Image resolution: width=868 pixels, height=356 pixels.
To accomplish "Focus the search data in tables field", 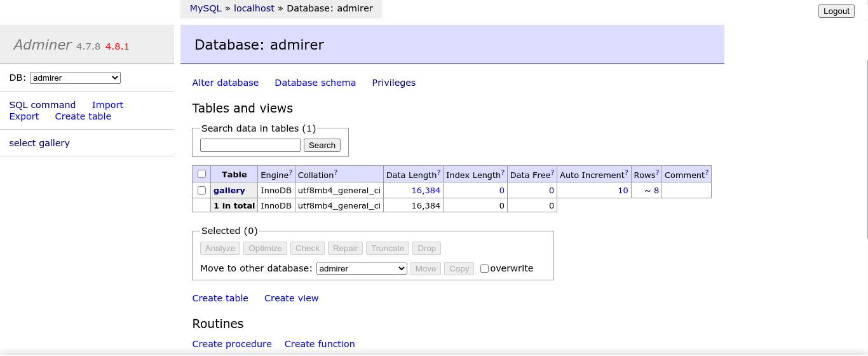I will coord(250,146).
